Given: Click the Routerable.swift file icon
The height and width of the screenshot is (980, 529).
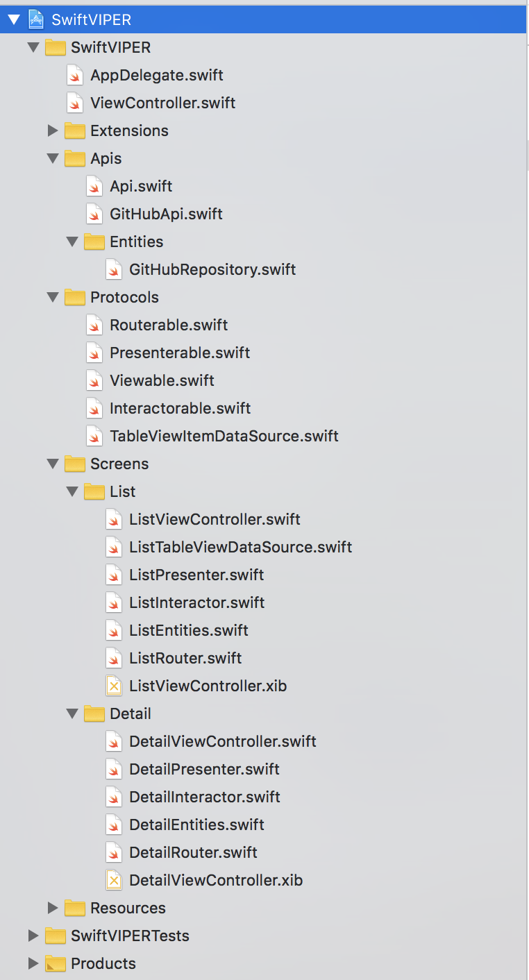Looking at the screenshot, I should (94, 325).
